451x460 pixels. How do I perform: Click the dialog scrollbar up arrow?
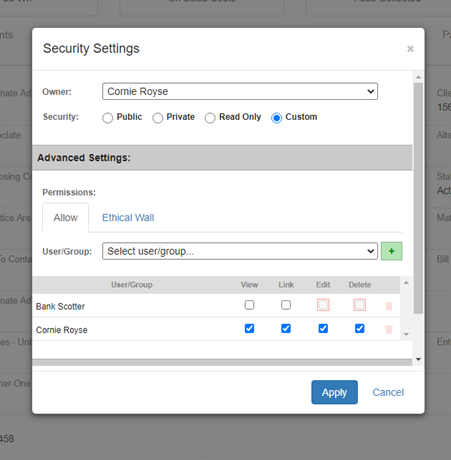tap(418, 77)
